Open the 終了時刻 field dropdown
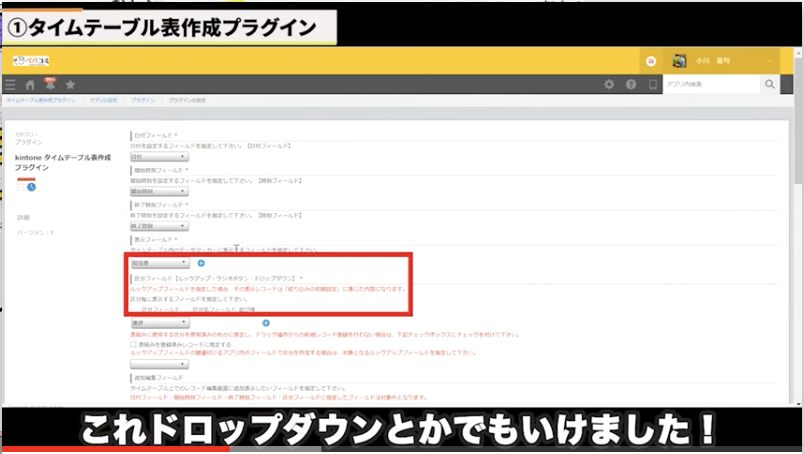 [159, 226]
